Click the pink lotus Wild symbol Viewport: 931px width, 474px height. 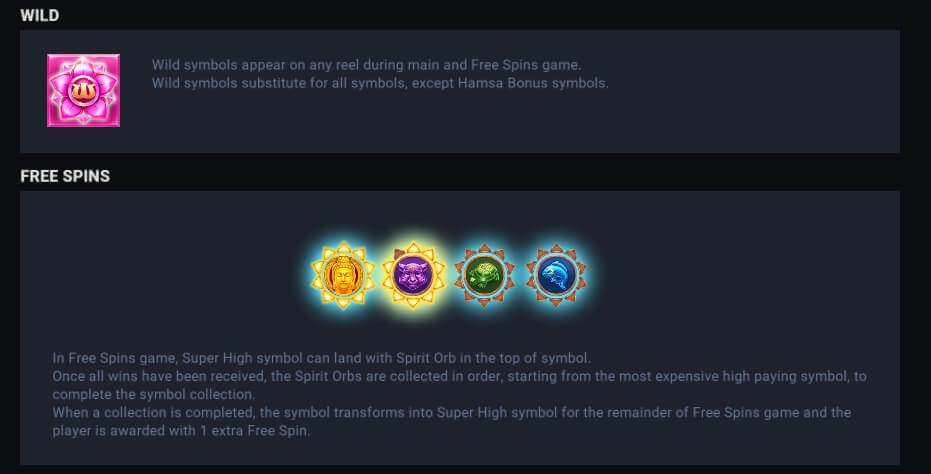click(83, 91)
